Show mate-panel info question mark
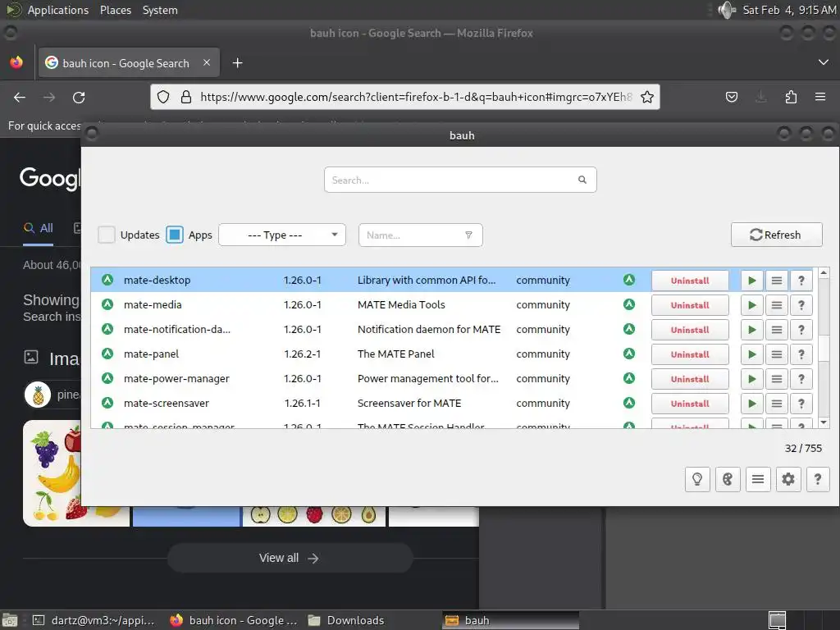Screen dimensions: 840x630 tap(801, 354)
